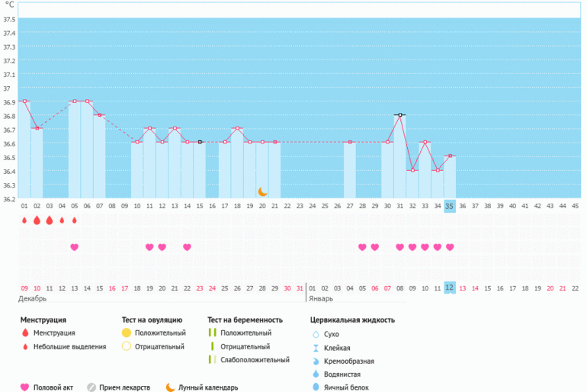Click the empty circle negative ovulation icon
587x392 pixels.
(126, 347)
